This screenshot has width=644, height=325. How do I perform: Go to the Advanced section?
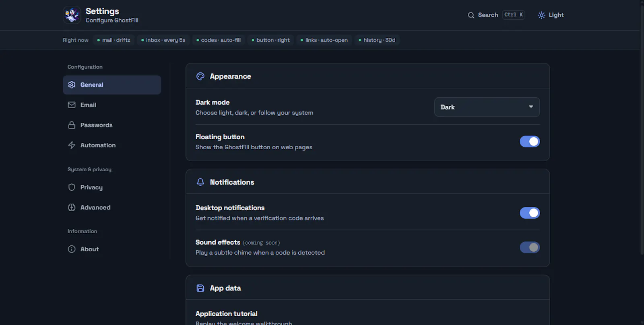coord(112,208)
